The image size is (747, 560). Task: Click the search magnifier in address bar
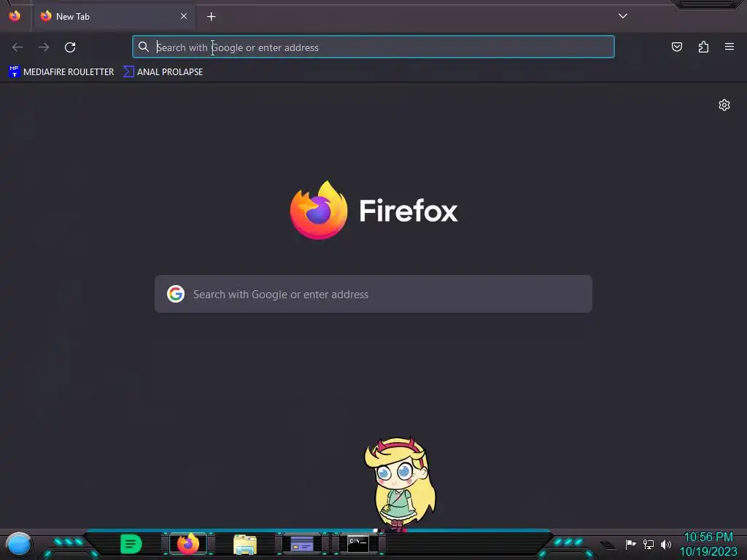pyautogui.click(x=144, y=47)
